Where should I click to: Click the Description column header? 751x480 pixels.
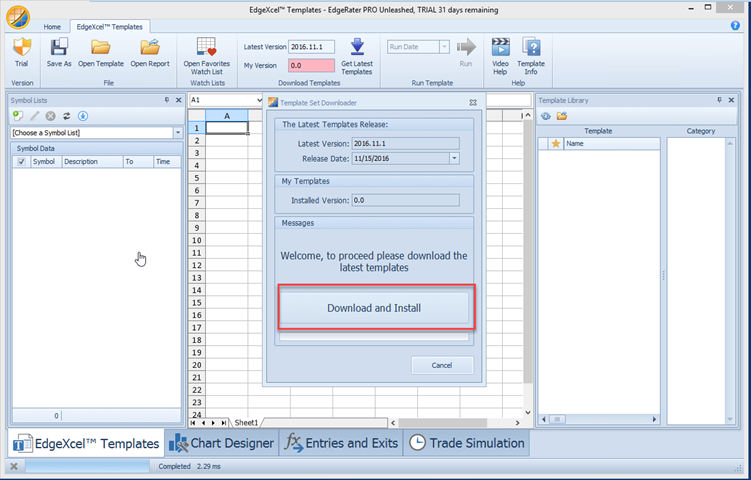coord(92,161)
